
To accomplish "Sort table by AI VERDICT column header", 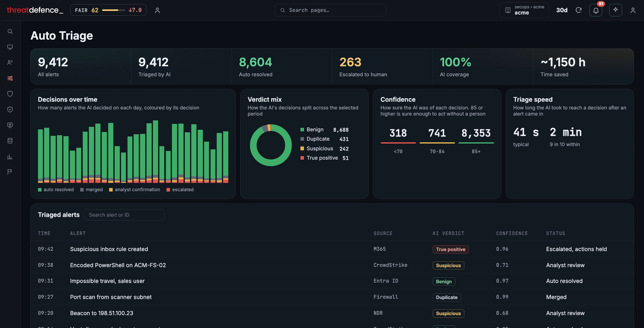I will (448, 233).
